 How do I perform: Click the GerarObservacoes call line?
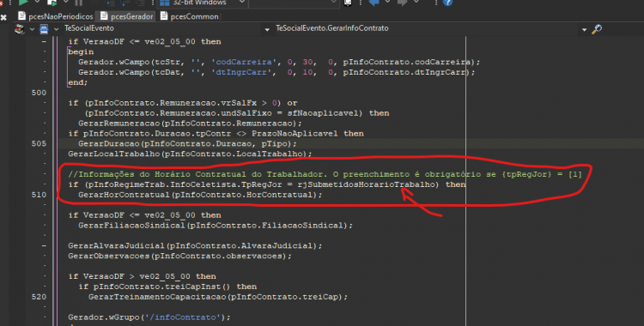tap(180, 256)
